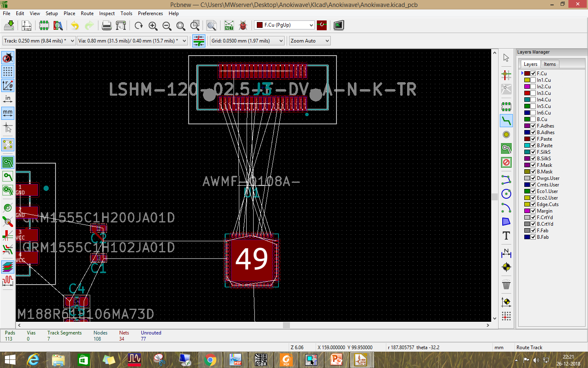Open page settings icon in toolbar
This screenshot has height=368, width=588.
click(x=27, y=25)
